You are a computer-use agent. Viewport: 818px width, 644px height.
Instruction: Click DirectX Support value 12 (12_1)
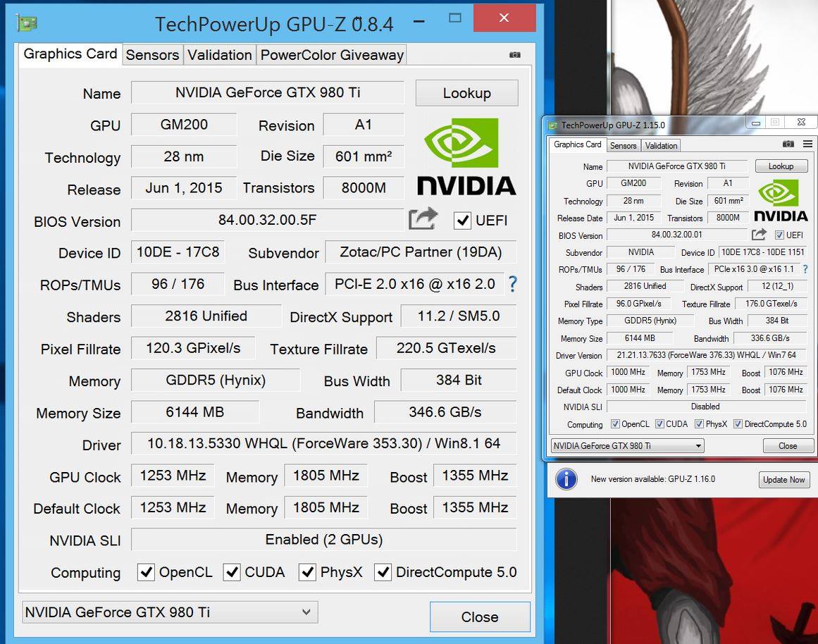777,286
